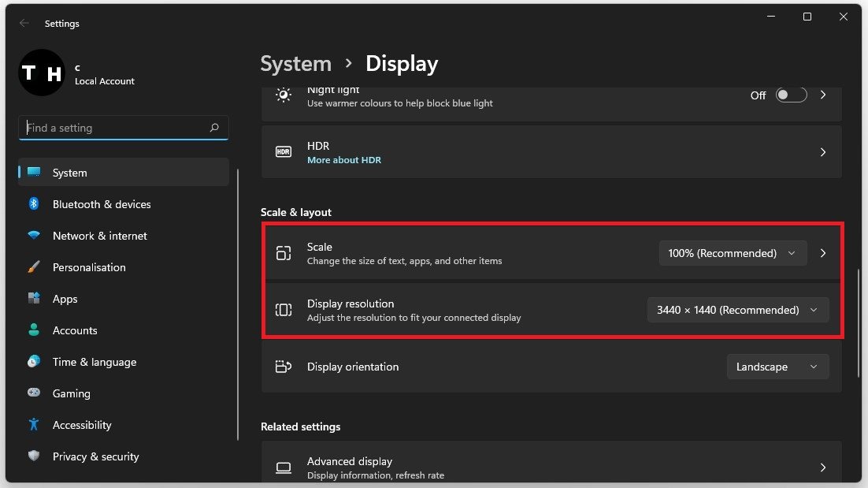Toggle the Night light switch on
Image resolution: width=868 pixels, height=488 pixels.
tap(791, 95)
